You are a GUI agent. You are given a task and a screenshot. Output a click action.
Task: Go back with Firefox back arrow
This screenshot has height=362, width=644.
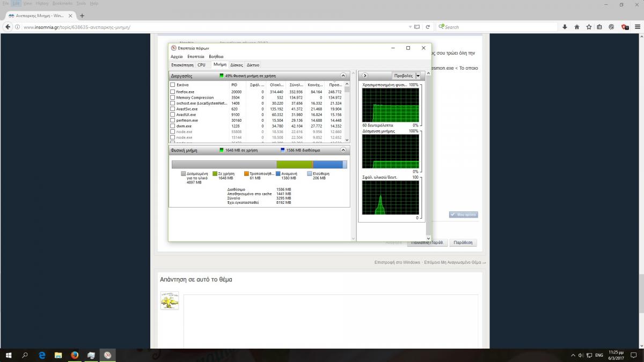[x=8, y=27]
